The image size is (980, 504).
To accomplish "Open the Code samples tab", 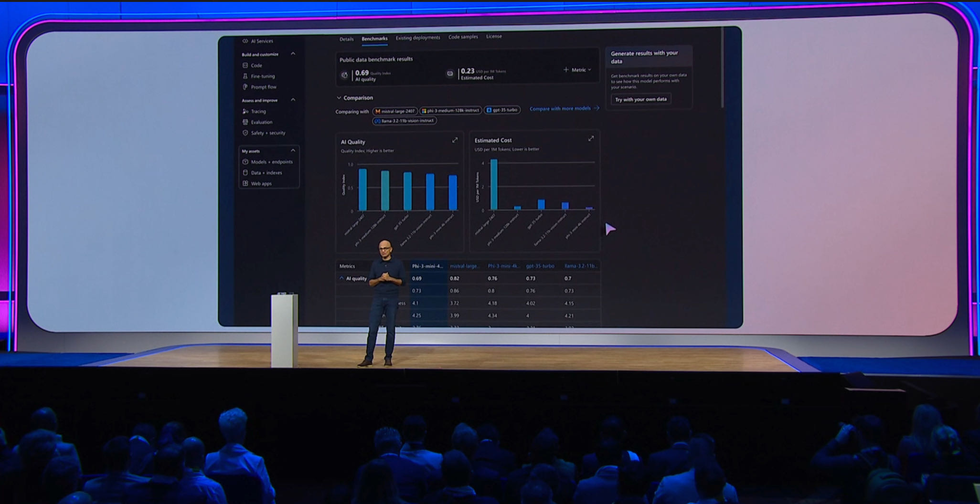I will 463,37.
